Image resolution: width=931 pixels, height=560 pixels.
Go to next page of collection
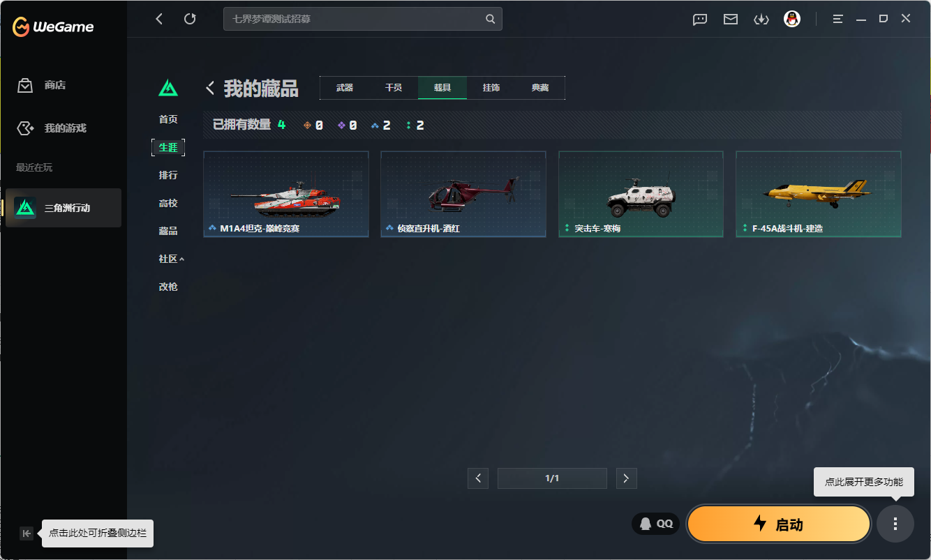[626, 478]
